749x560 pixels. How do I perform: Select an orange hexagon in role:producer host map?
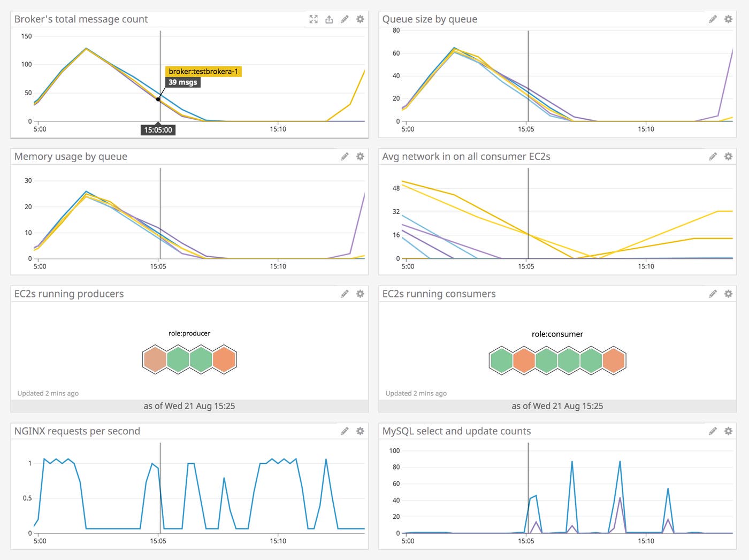point(154,359)
